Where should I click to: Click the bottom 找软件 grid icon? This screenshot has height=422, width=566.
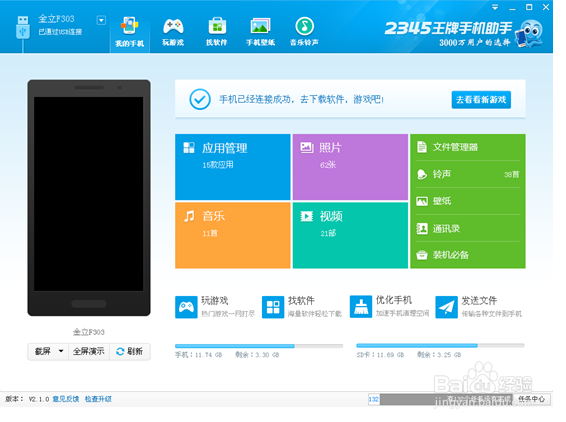tap(273, 307)
